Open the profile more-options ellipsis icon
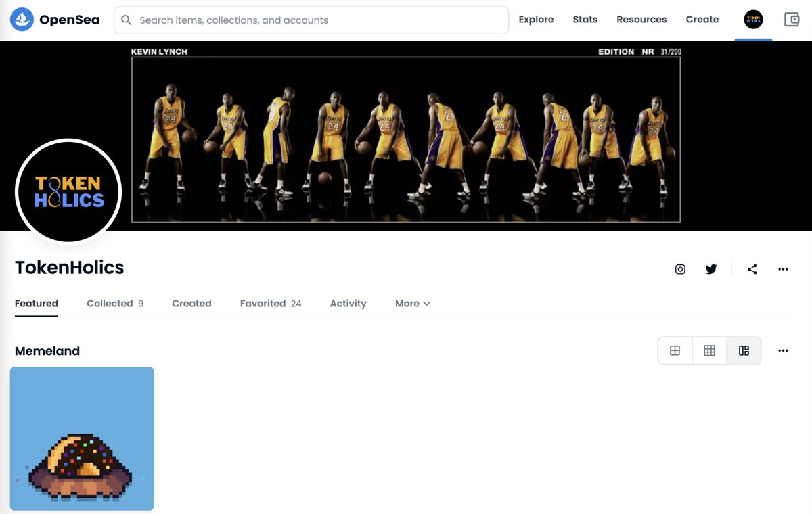This screenshot has height=514, width=812. (783, 268)
